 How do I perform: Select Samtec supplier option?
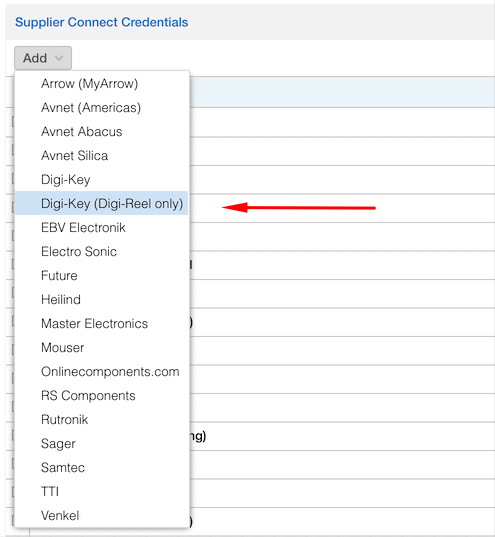[x=101, y=467]
